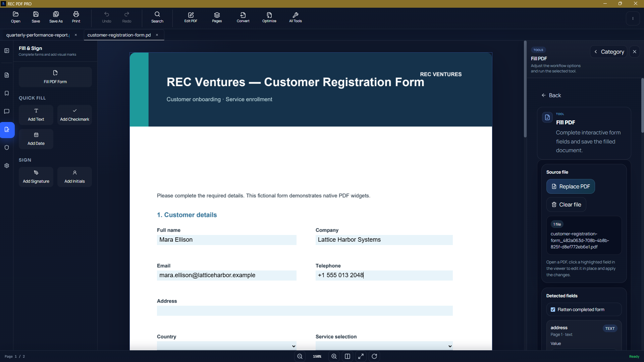
Task: Close the customer-registration-form tab
Action: 157,35
